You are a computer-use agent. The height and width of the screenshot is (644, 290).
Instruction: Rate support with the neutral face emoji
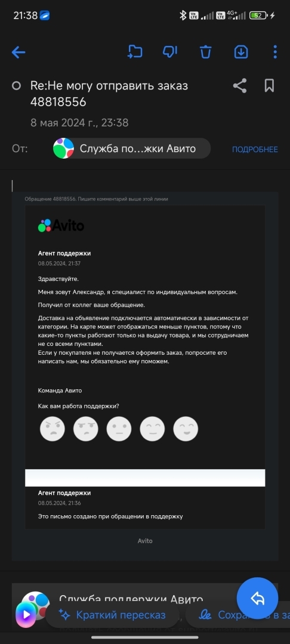[119, 429]
